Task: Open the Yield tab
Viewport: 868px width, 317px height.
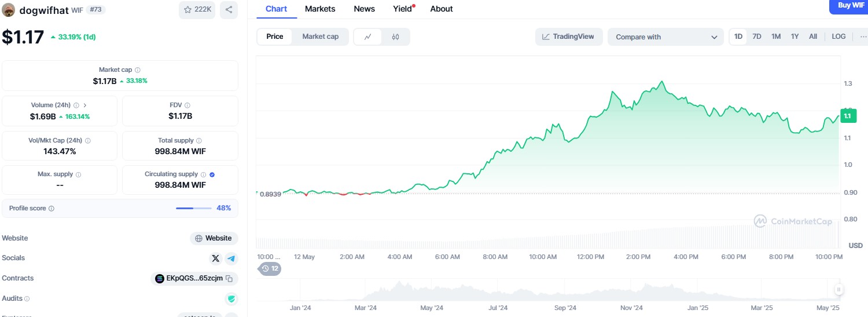Action: [x=402, y=9]
